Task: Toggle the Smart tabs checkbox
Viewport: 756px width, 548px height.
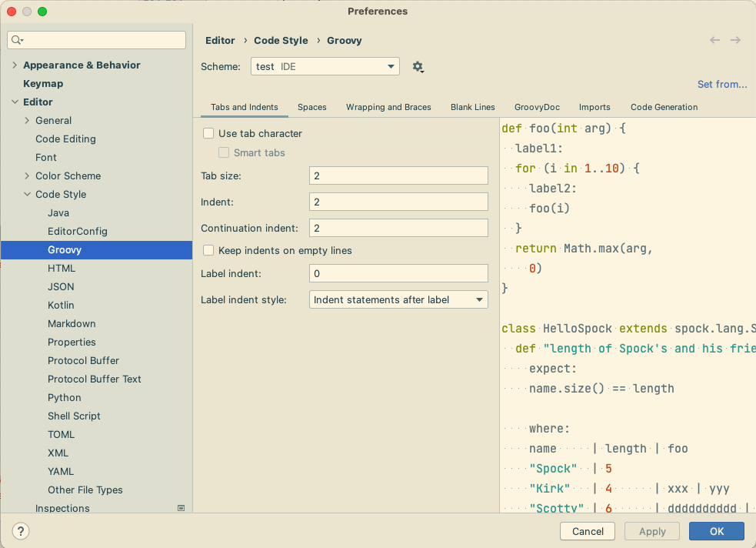Action: [224, 152]
